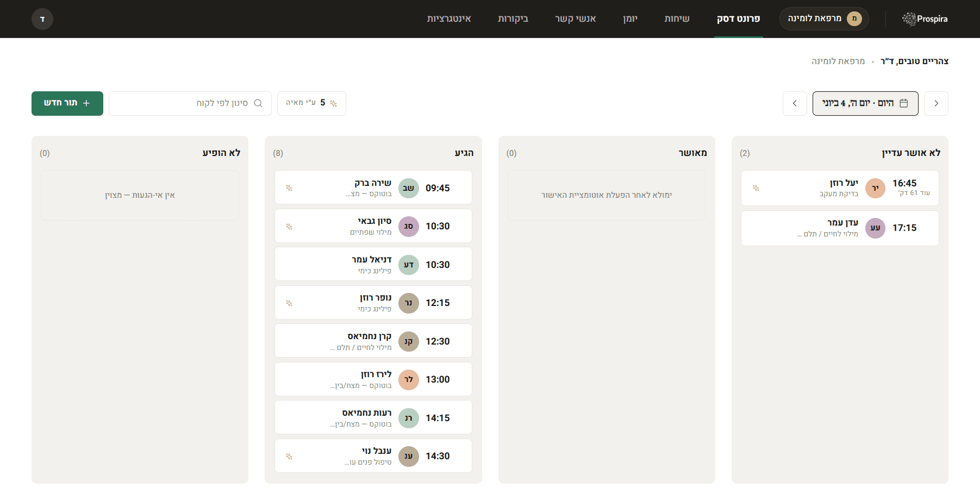Create a new appointment with תור חדש
This screenshot has height=500, width=980.
(x=67, y=103)
